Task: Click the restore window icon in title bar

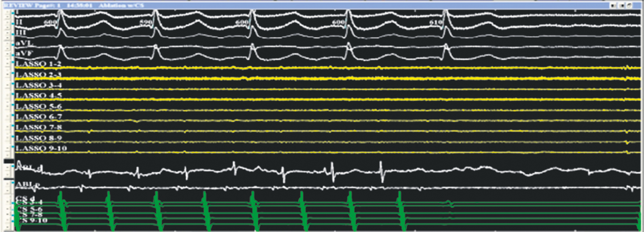Action: [x=622, y=5]
